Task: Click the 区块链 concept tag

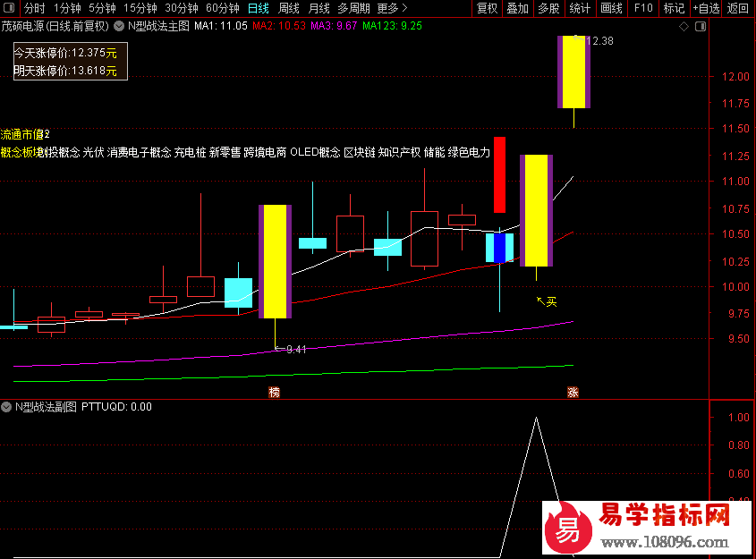Action: point(359,152)
